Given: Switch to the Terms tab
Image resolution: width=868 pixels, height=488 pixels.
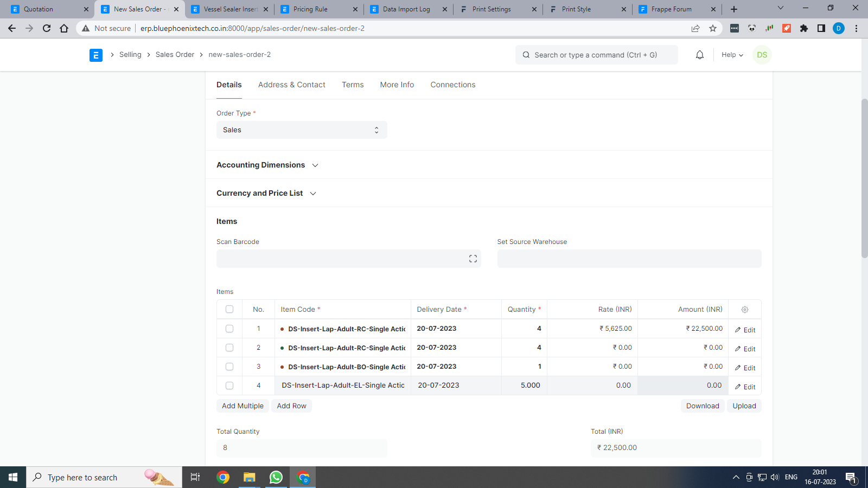Looking at the screenshot, I should 353,85.
